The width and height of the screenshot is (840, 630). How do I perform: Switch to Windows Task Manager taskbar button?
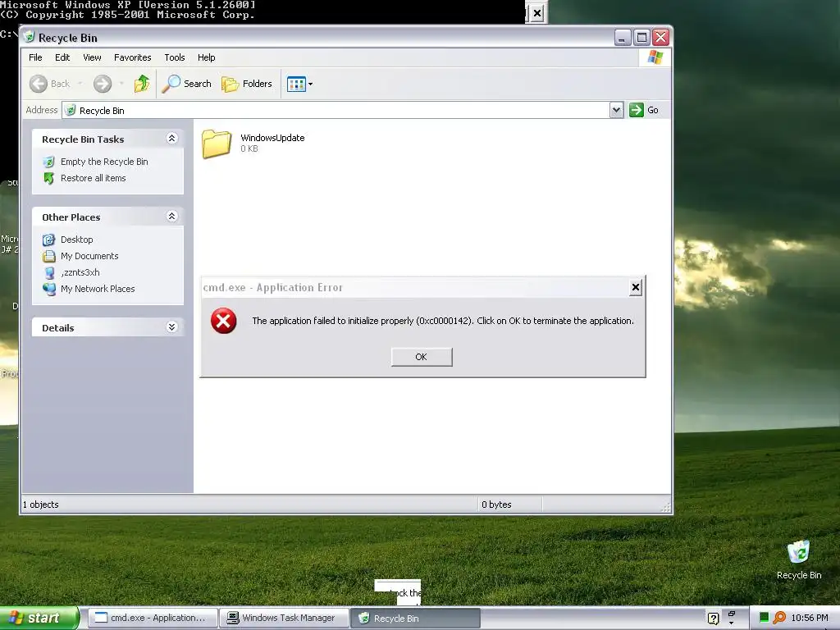coord(284,619)
